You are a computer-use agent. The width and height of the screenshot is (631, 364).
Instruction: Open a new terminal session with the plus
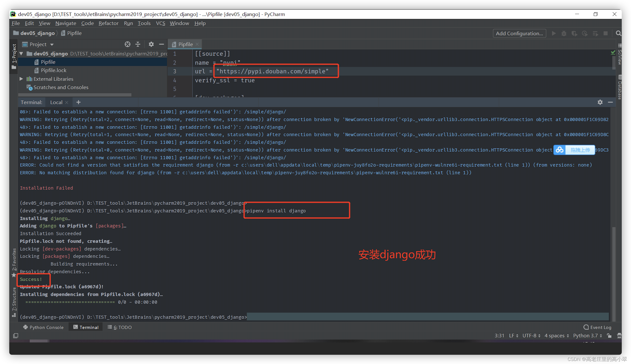(78, 102)
